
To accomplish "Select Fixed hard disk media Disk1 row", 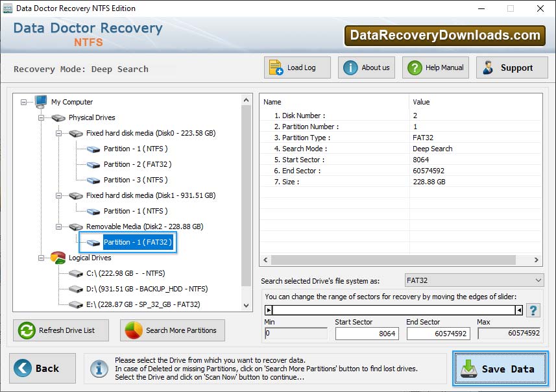I will (x=151, y=195).
